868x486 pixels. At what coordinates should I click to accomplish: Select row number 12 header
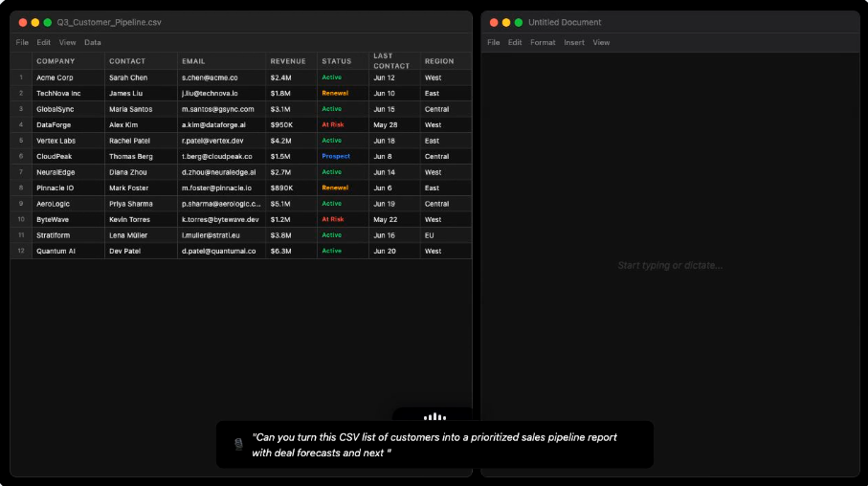pos(21,251)
